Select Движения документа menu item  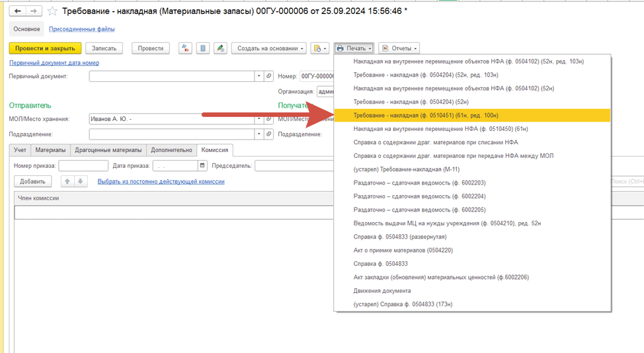472,291
